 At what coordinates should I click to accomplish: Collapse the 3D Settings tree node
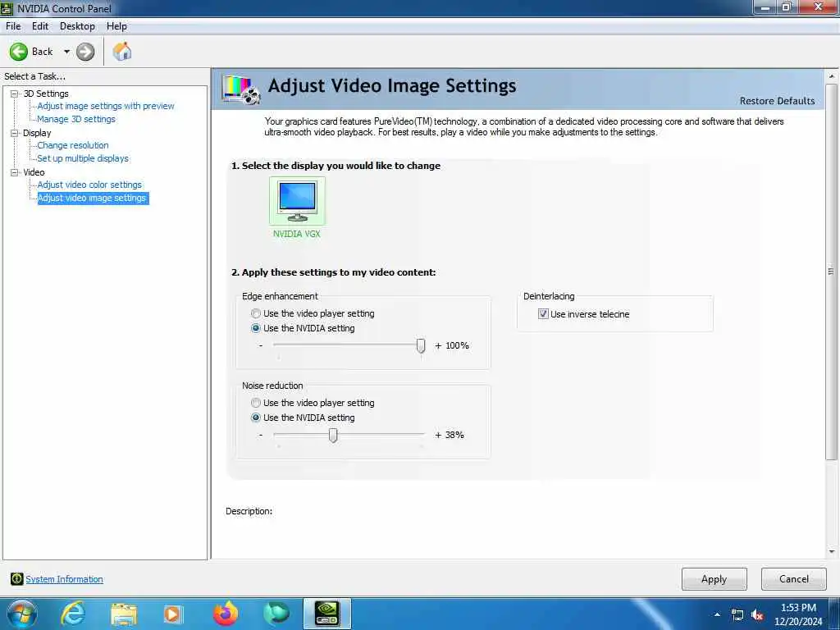(15, 94)
